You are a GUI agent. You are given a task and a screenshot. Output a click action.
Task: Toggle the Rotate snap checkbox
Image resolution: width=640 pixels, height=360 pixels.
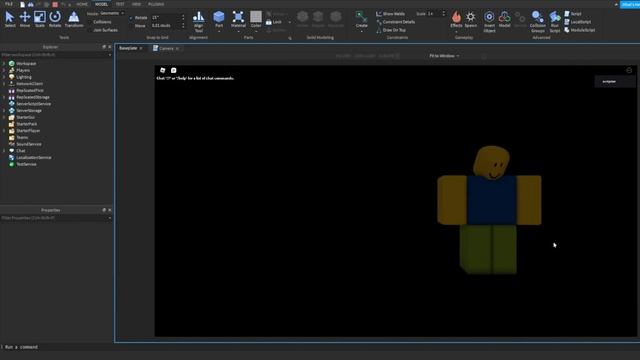click(131, 18)
